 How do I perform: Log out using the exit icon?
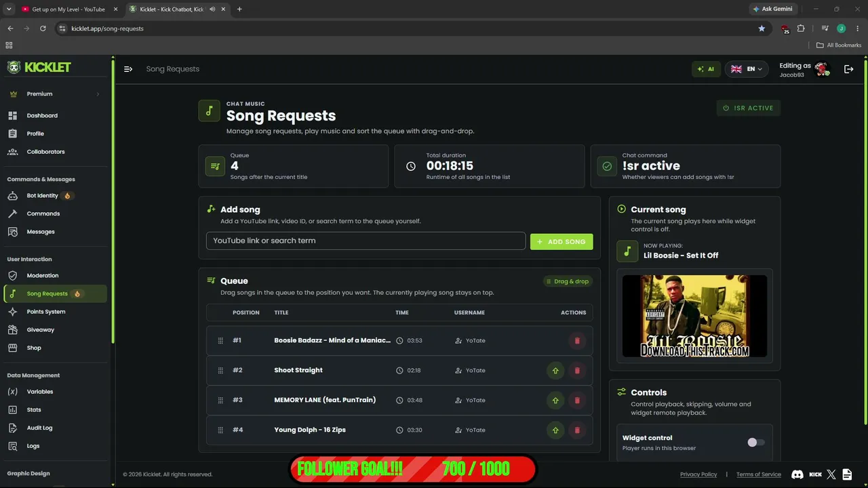point(848,69)
